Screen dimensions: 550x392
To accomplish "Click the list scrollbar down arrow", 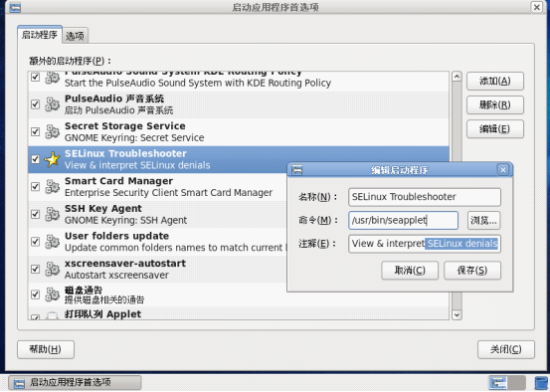I will click(x=457, y=314).
